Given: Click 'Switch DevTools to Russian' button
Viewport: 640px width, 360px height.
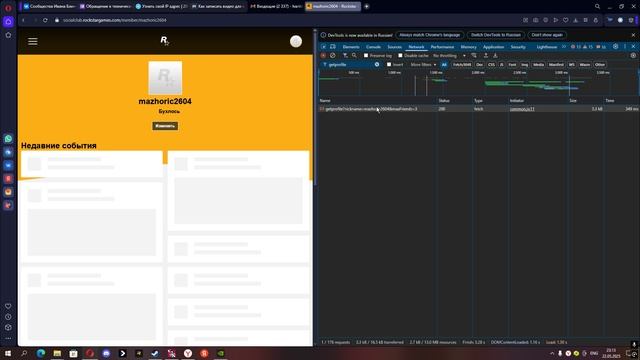Looking at the screenshot, I should tap(496, 35).
